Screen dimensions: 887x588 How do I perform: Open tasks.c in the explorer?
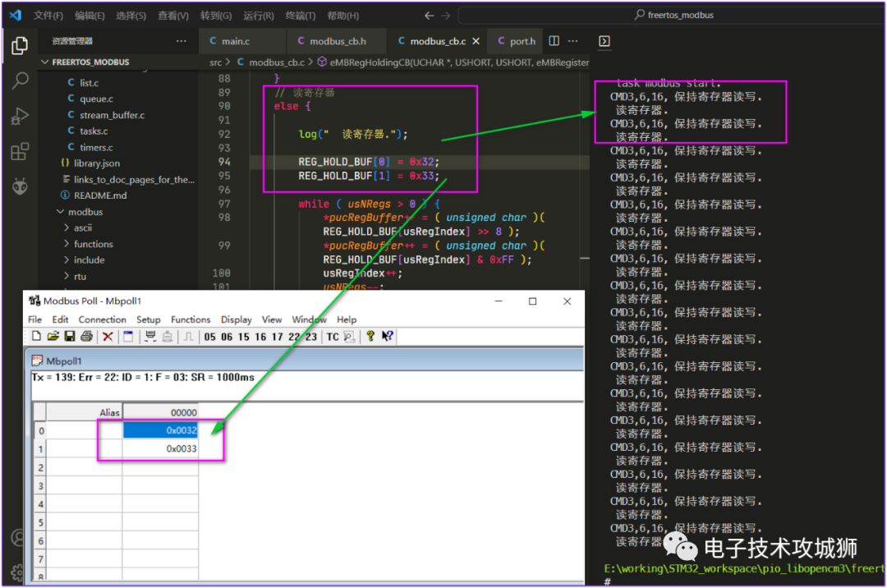(94, 131)
